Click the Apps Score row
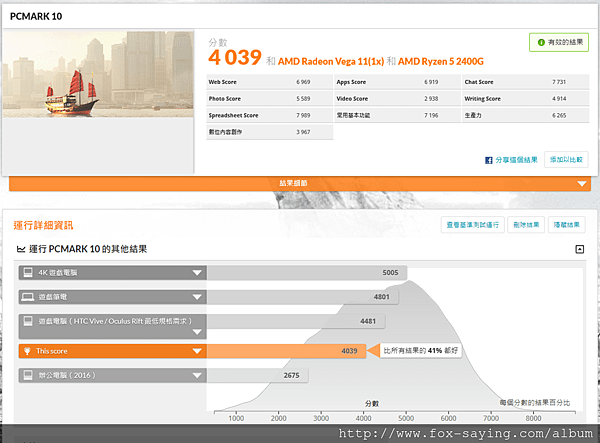 pyautogui.click(x=397, y=82)
